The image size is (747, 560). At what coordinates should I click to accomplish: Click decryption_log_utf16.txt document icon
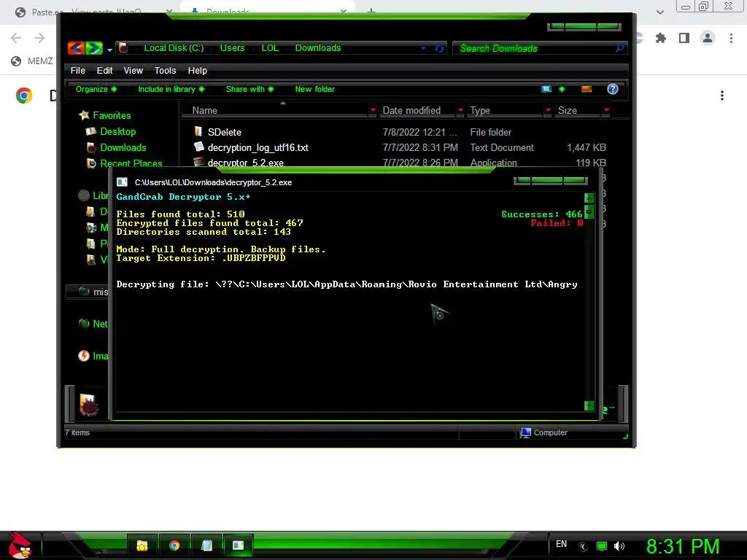pos(198,147)
